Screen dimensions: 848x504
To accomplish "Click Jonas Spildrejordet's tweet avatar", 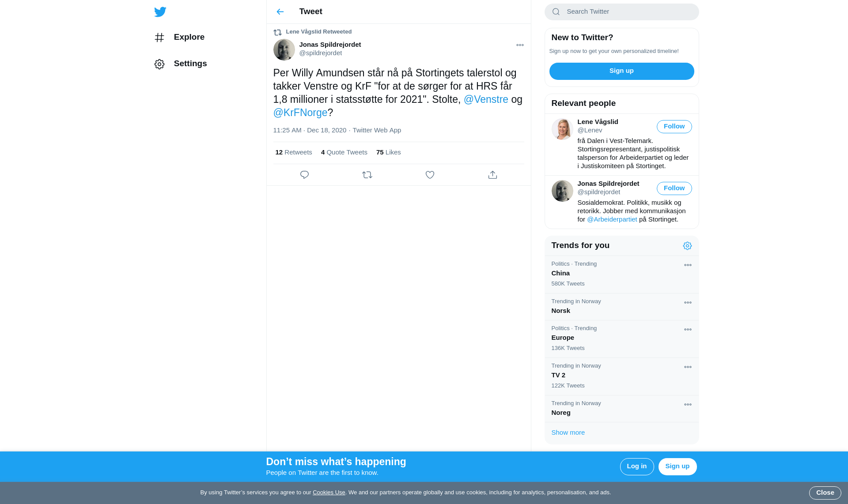I will [x=284, y=49].
